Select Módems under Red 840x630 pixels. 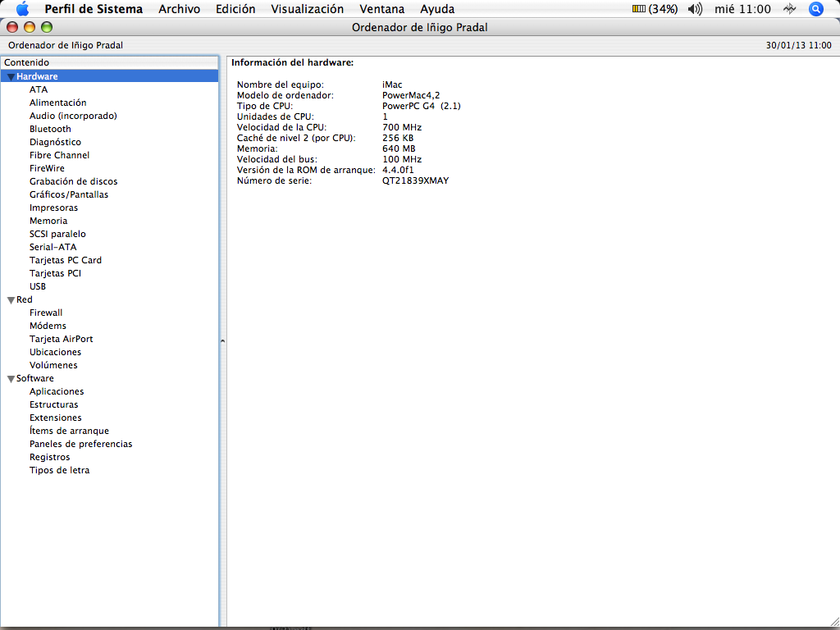(48, 326)
